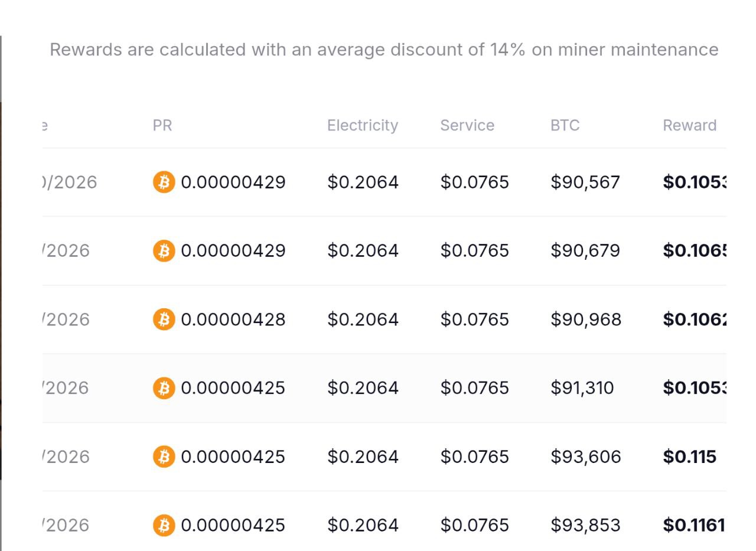Select the Service column header

click(x=467, y=125)
